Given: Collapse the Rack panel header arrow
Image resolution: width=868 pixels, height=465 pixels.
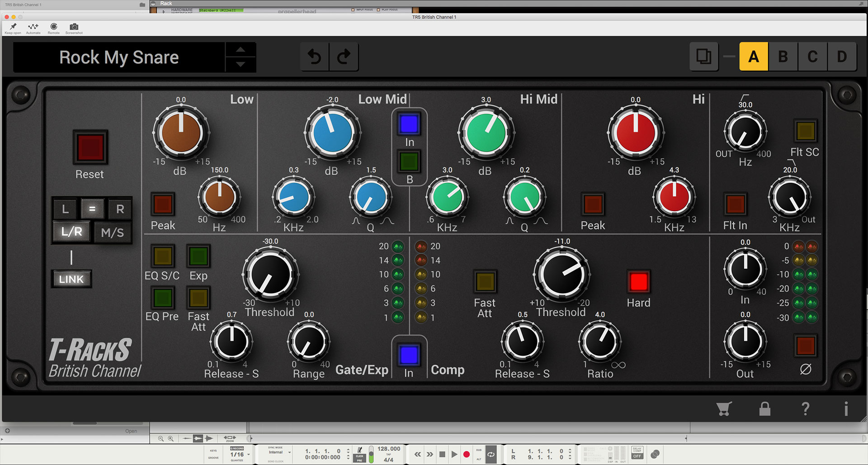Looking at the screenshot, I should coord(154,3).
